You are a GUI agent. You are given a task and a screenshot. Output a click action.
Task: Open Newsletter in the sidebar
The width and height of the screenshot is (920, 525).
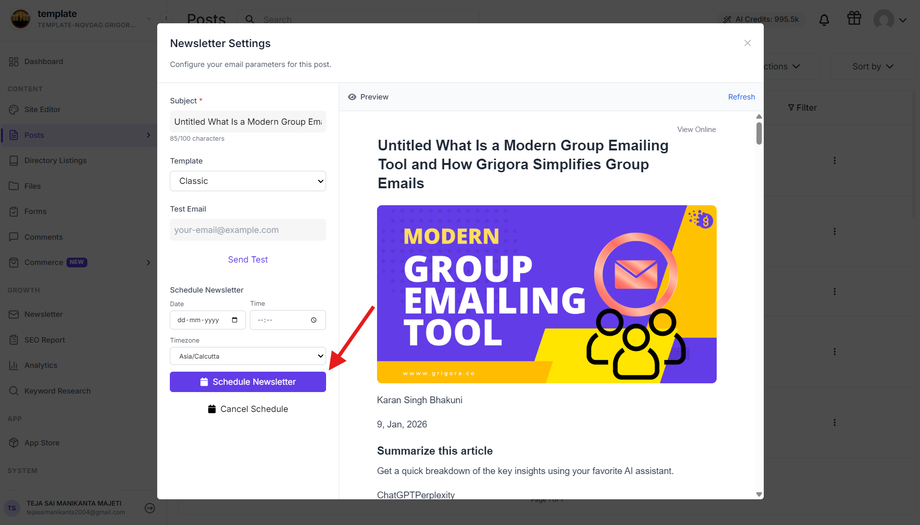43,314
